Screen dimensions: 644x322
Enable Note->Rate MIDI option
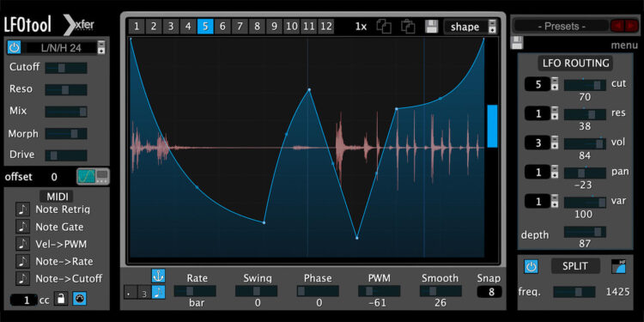click(22, 261)
